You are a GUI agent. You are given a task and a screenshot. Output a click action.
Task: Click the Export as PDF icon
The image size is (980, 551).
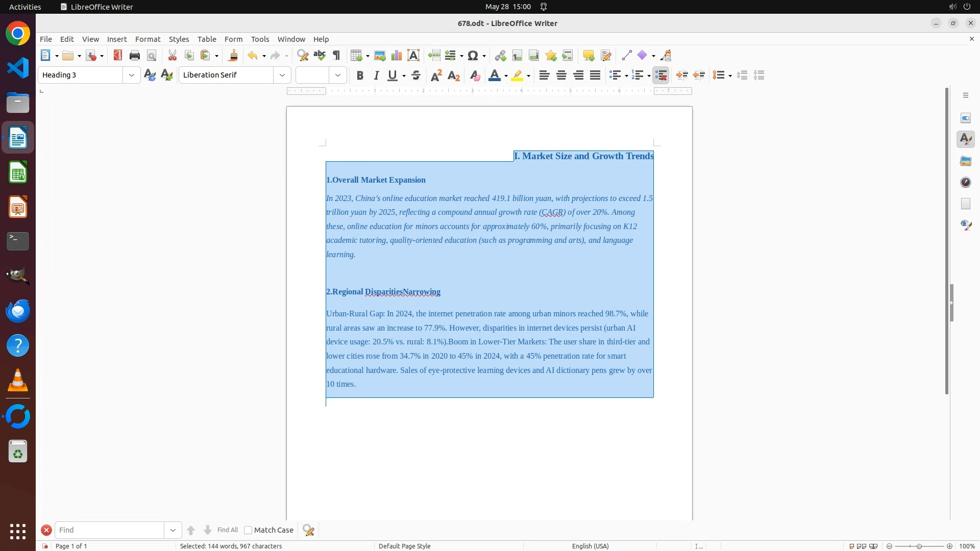[x=118, y=56]
